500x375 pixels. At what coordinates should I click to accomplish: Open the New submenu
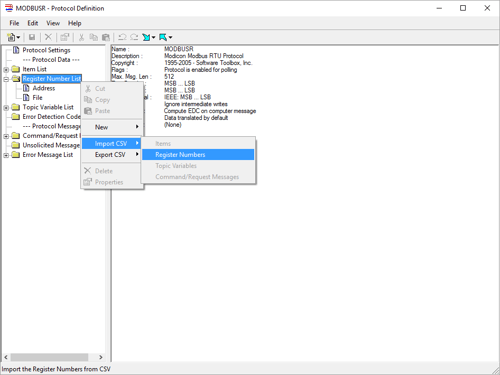coord(112,127)
